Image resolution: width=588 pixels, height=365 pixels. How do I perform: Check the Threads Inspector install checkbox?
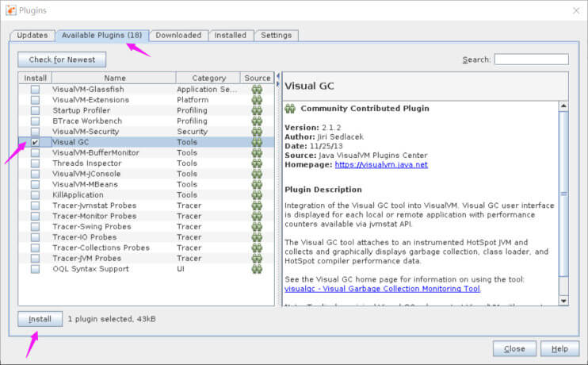point(35,163)
